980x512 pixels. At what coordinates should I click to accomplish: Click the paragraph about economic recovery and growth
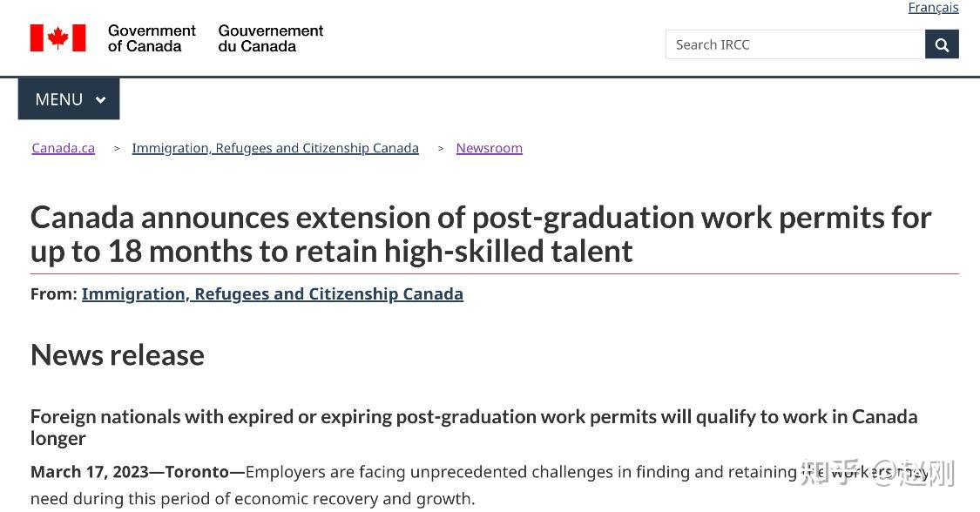click(253, 499)
